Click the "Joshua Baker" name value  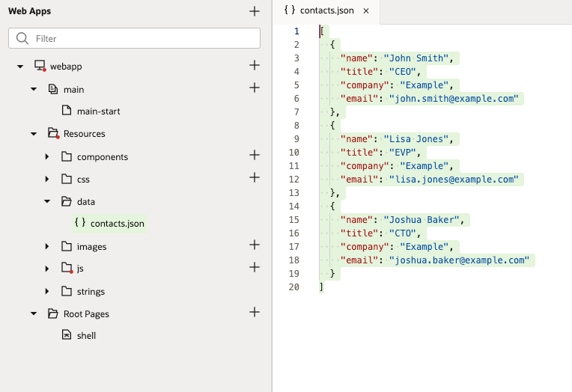421,220
